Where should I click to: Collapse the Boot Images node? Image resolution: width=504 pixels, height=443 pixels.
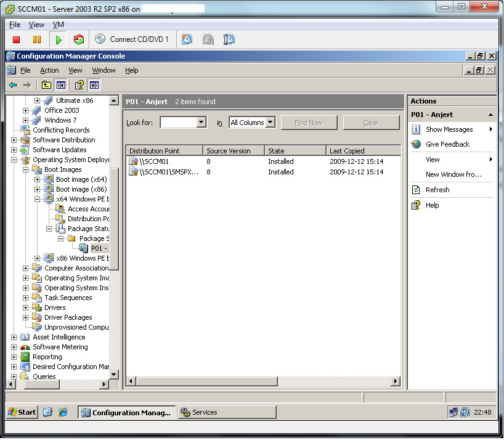25,169
